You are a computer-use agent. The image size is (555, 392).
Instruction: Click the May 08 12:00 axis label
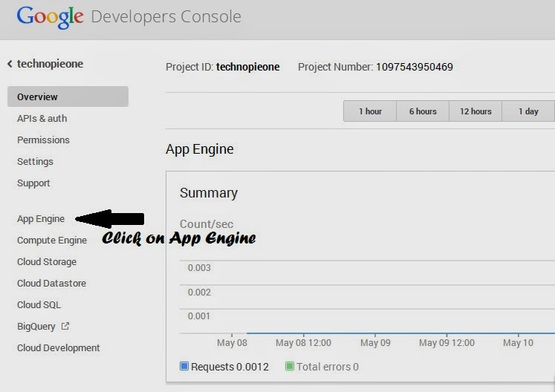[303, 342]
